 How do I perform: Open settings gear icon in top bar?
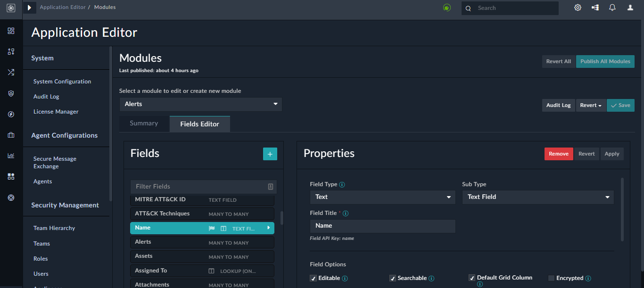pos(578,8)
